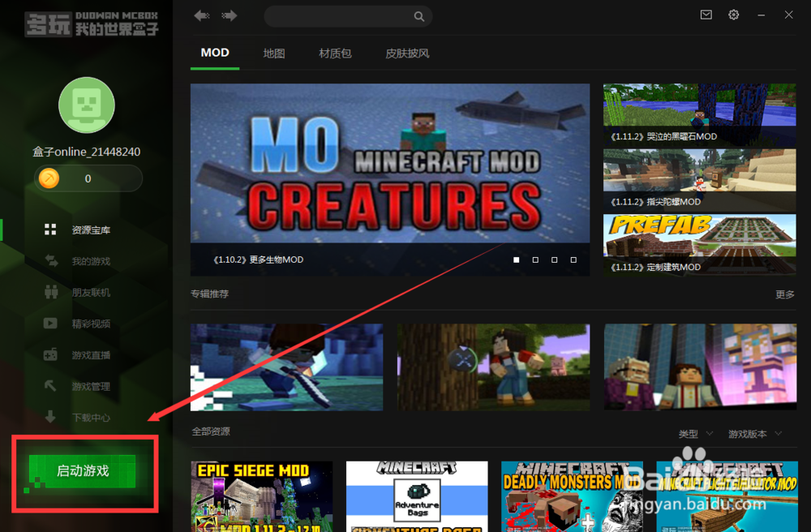This screenshot has width=811, height=532.
Task: Click the gold coin icon
Action: point(49,178)
